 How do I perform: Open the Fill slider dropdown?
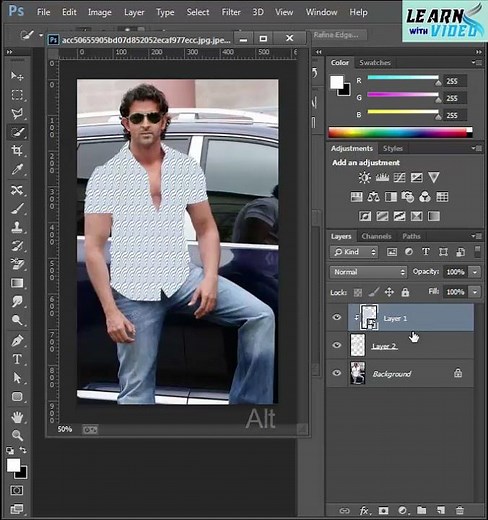[475, 292]
